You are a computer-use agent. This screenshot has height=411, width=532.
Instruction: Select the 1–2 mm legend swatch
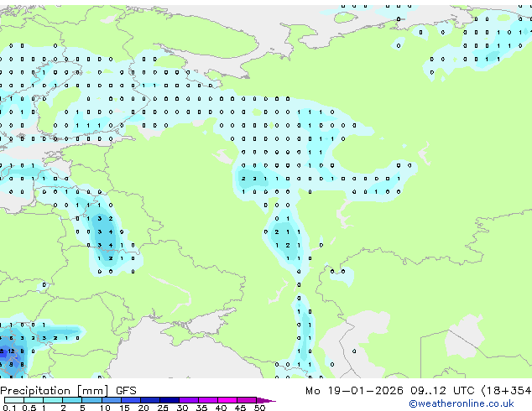(53, 400)
